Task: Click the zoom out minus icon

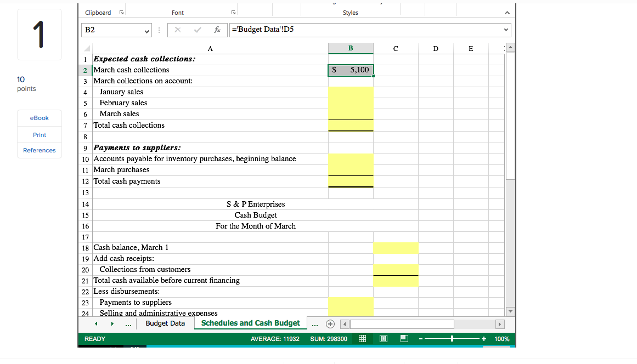Action: (x=421, y=339)
